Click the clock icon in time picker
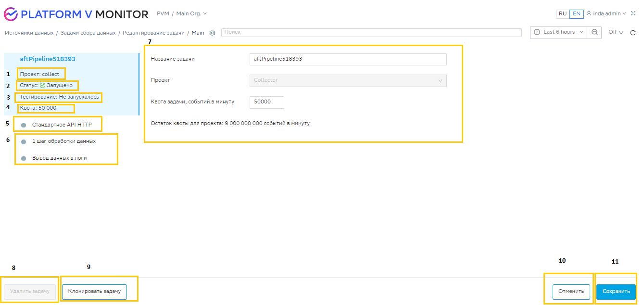Image resolution: width=644 pixels, height=305 pixels. pyautogui.click(x=537, y=32)
